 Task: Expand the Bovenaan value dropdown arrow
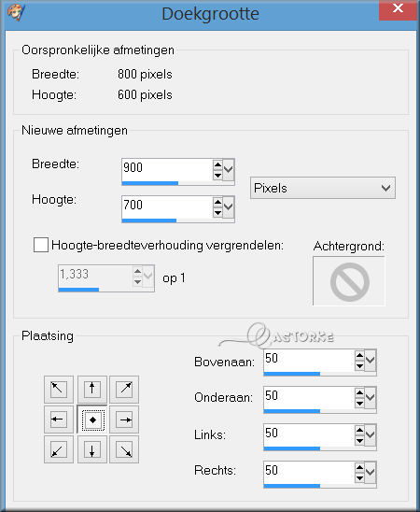[x=371, y=360]
